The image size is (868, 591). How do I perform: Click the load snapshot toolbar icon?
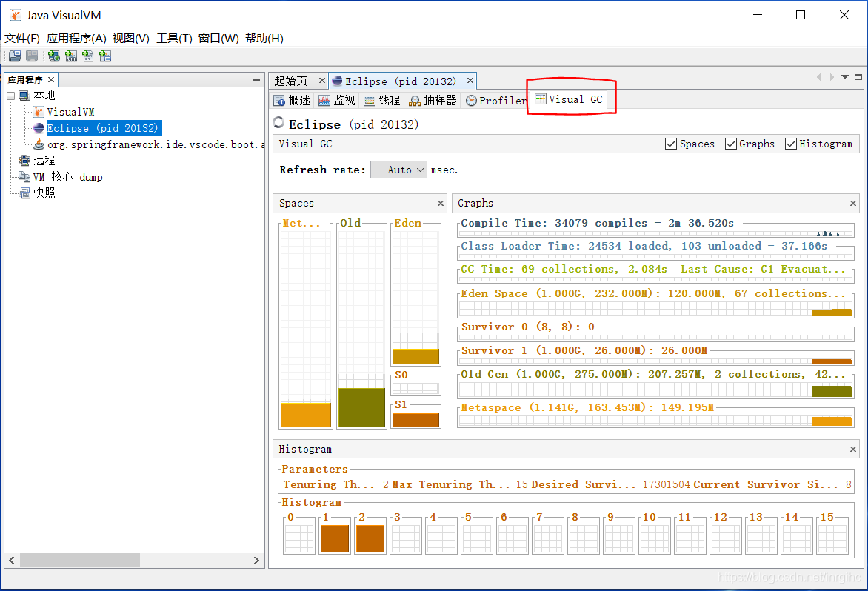pos(15,56)
